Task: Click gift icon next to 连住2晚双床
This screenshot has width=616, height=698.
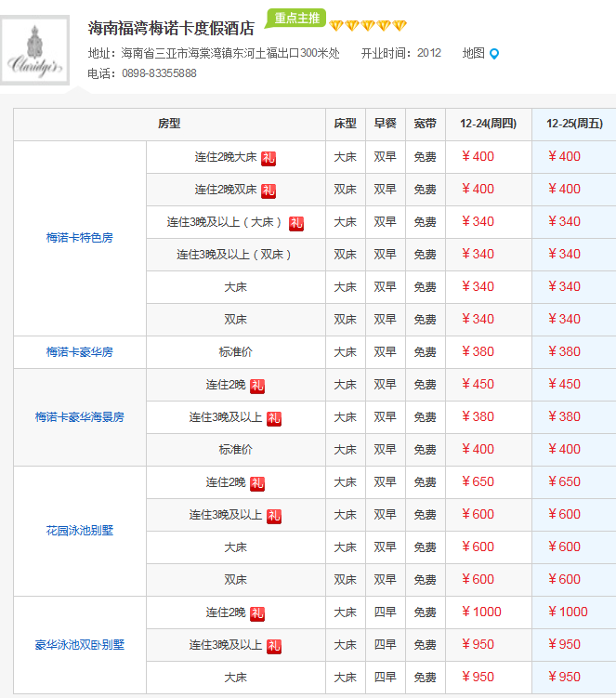Action: point(269,190)
